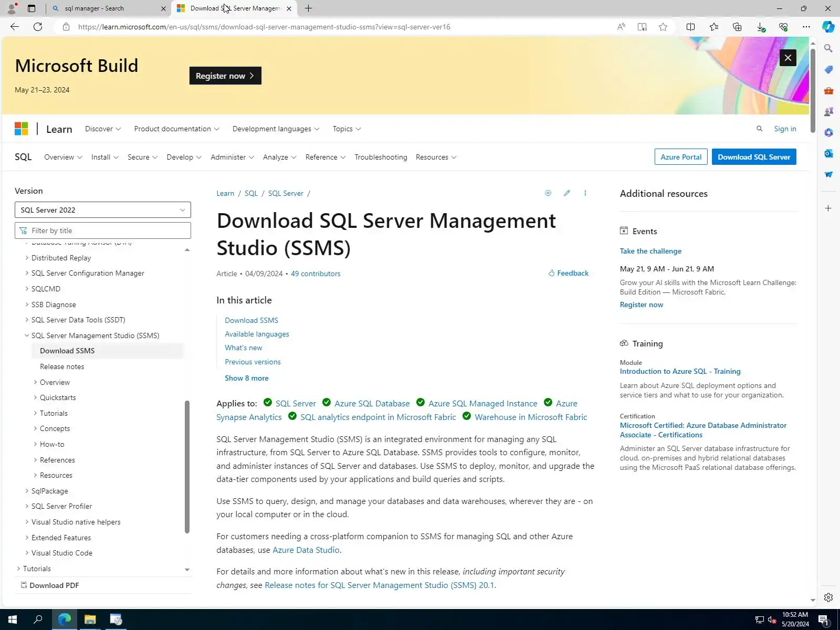Open a new browser tab
The width and height of the screenshot is (840, 630).
(309, 8)
